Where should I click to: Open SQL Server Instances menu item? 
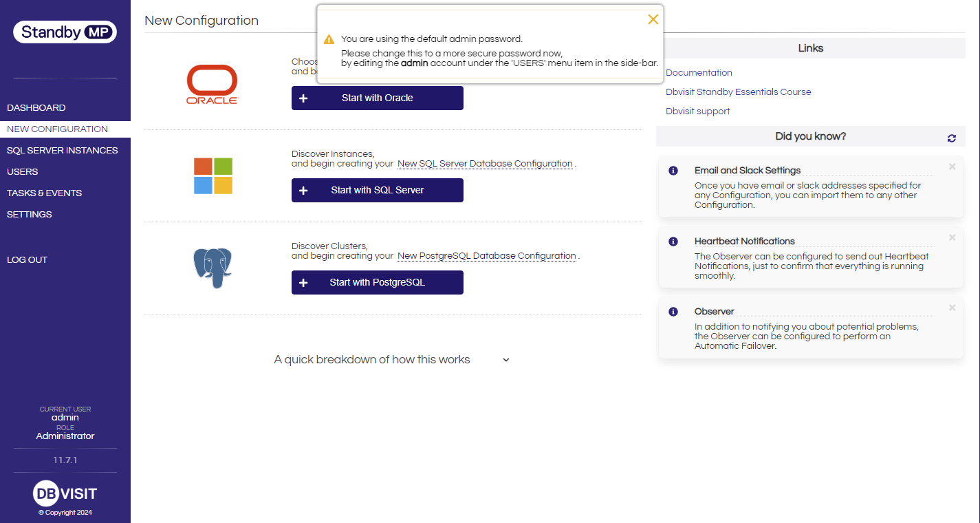coord(63,151)
